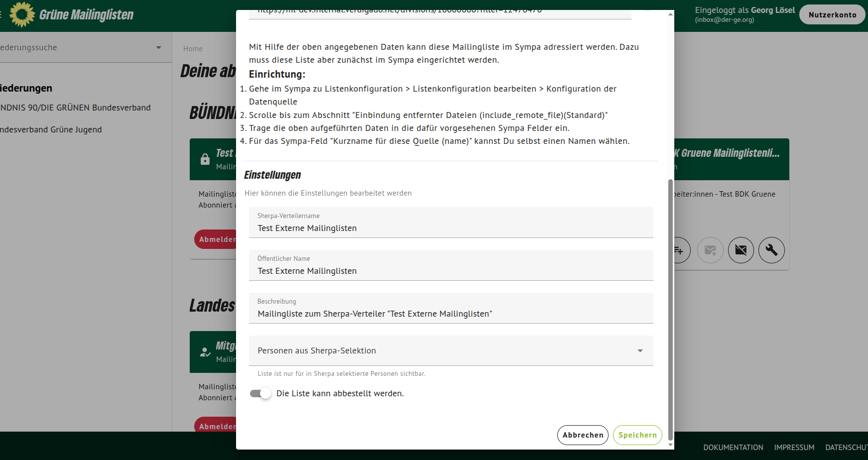
Task: Click the dialog's vertical scrollbar thumb
Action: click(670, 310)
